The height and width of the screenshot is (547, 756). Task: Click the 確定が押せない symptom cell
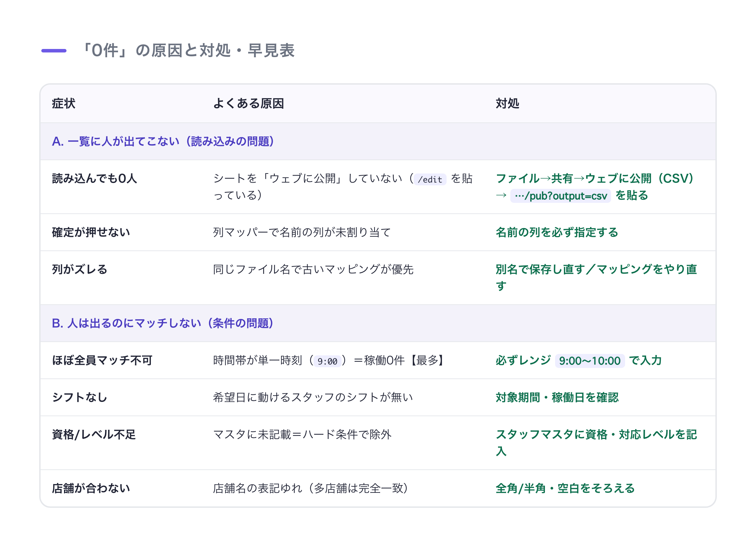coord(91,232)
